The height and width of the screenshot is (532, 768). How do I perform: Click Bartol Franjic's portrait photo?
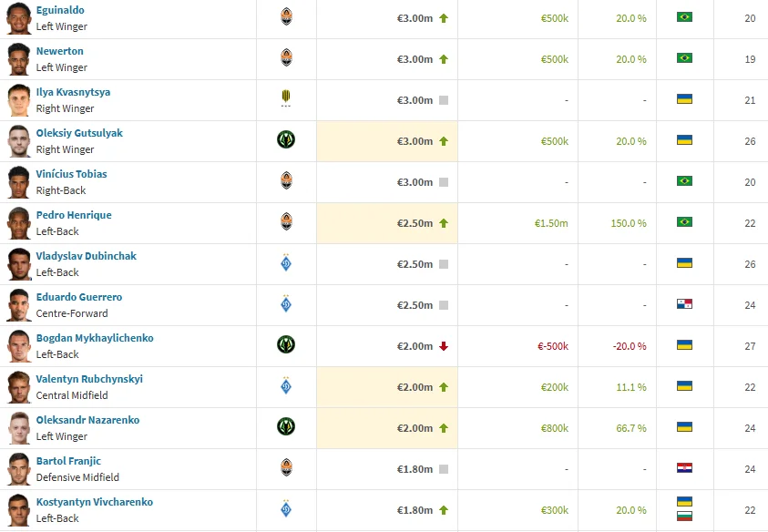point(18,468)
